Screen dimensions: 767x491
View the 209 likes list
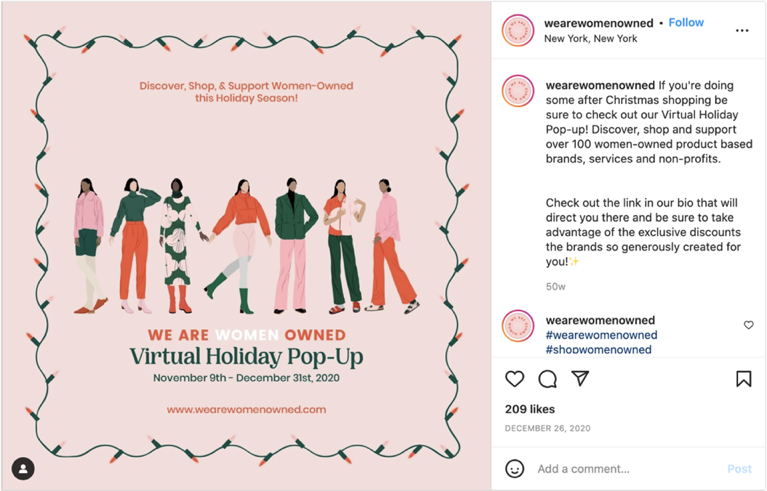coord(530,409)
